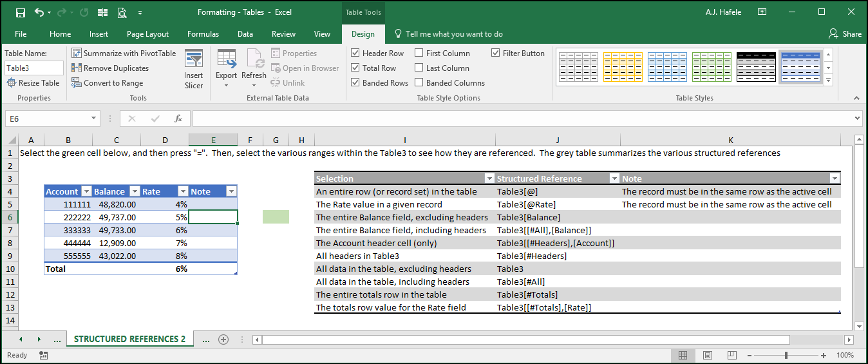Click the Undo arrow icon
Viewport: 868px width, 364px height.
click(x=39, y=12)
